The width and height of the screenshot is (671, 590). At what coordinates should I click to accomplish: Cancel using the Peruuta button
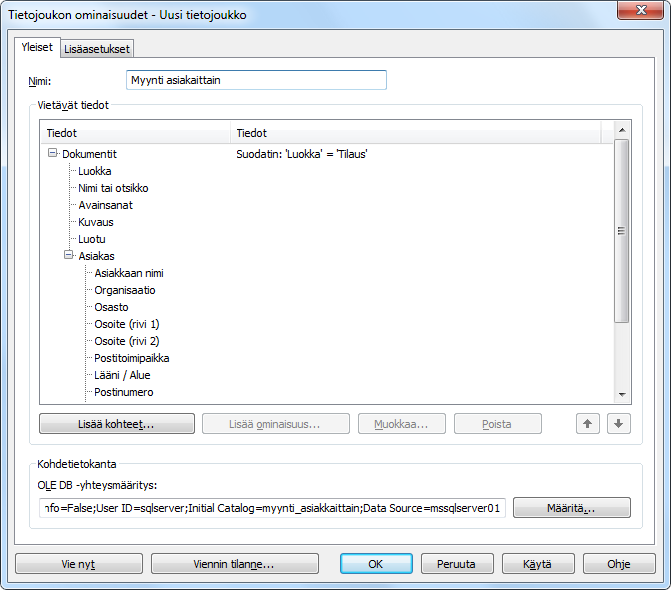coord(457,563)
